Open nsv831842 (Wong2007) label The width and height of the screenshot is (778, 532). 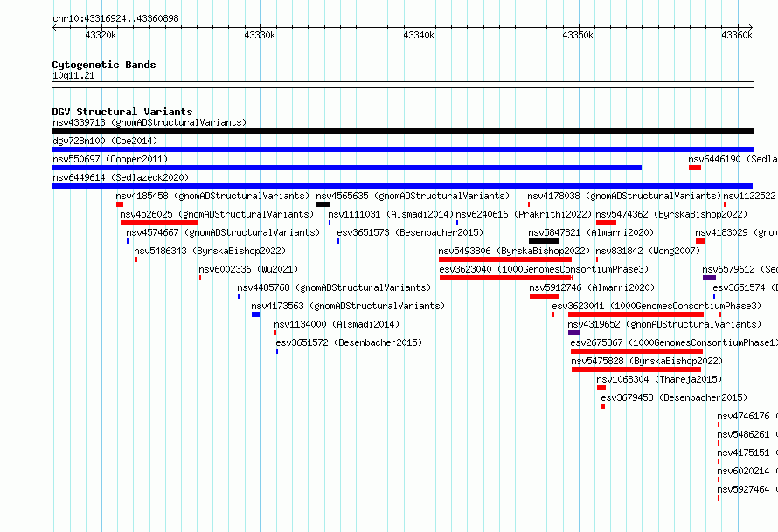point(648,251)
